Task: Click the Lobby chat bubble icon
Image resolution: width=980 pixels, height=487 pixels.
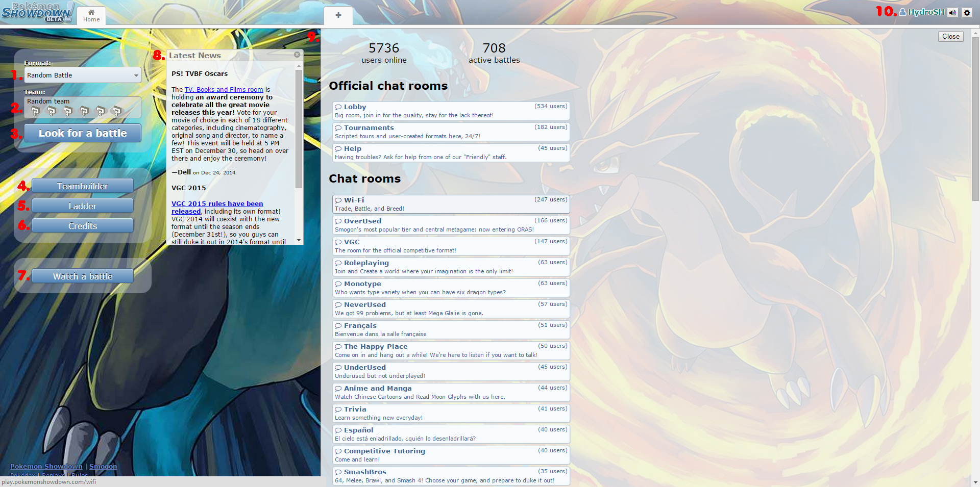Action: (338, 107)
